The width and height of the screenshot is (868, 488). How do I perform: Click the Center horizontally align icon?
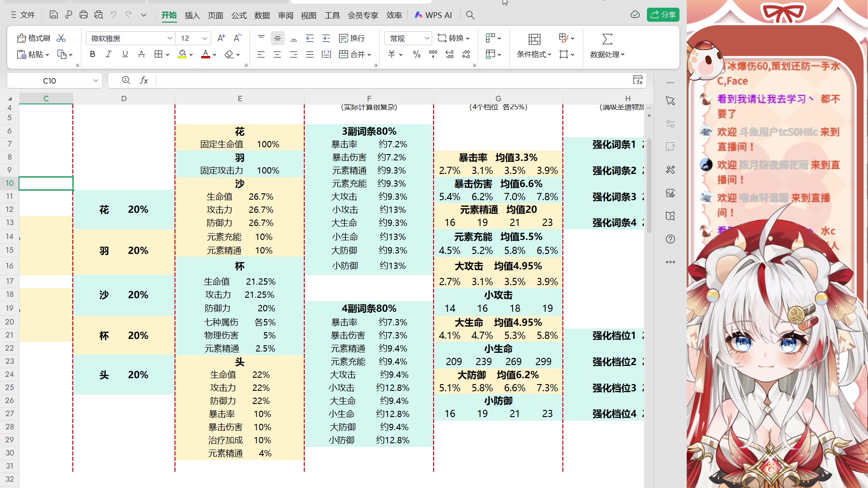pyautogui.click(x=277, y=54)
